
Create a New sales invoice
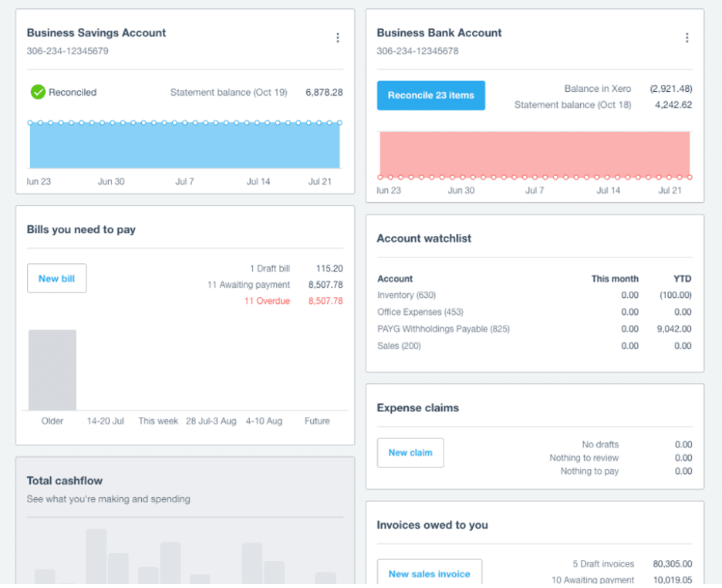(429, 574)
